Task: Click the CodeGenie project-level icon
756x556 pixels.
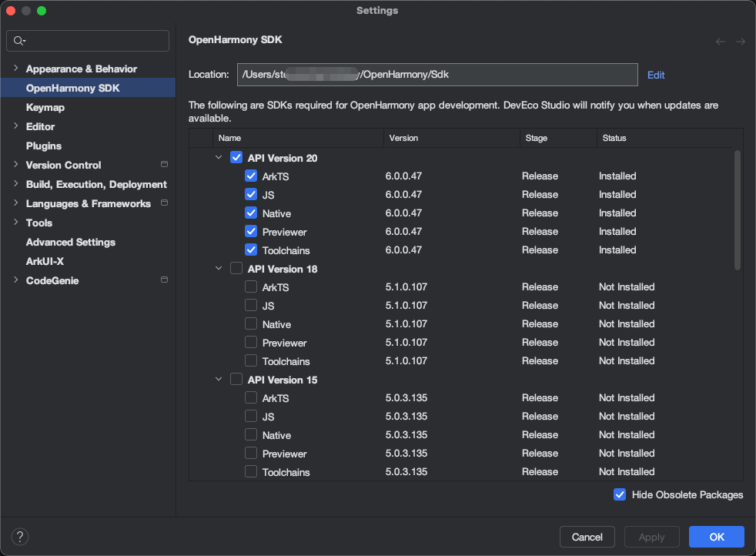Action: click(164, 280)
